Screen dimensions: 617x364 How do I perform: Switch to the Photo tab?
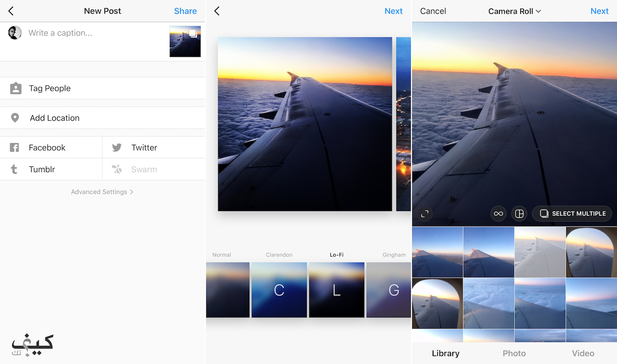pyautogui.click(x=514, y=353)
